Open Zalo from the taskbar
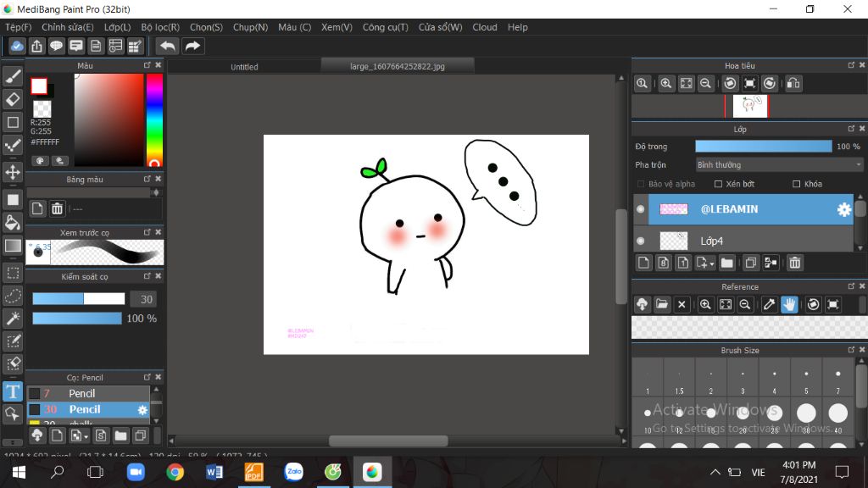This screenshot has width=868, height=488. coord(293,472)
